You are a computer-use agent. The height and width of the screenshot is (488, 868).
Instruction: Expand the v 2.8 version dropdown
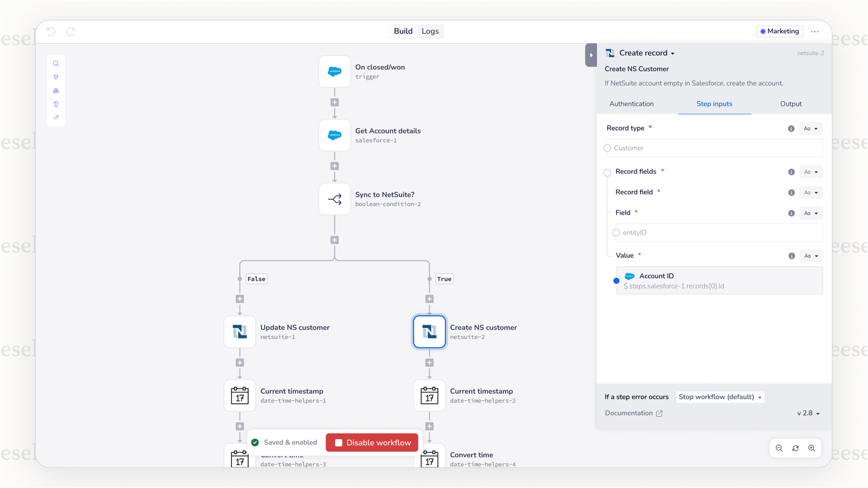point(808,413)
